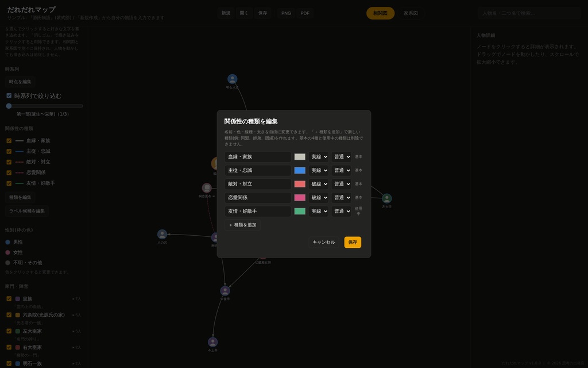Expand the 皇族 member count
Image resolution: width=588 pixels, height=368 pixels.
pos(76,299)
